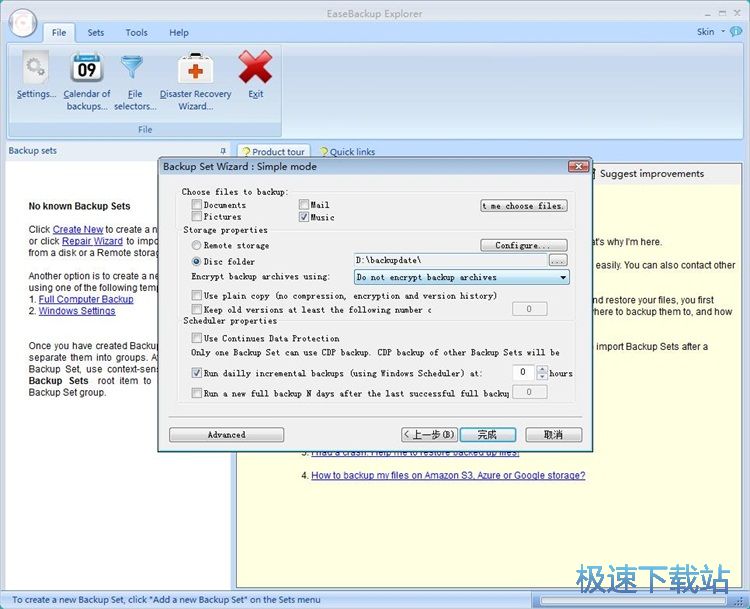Screen dimensions: 750x609
Task: Enable Use Continues Data Protection
Action: click(x=197, y=338)
